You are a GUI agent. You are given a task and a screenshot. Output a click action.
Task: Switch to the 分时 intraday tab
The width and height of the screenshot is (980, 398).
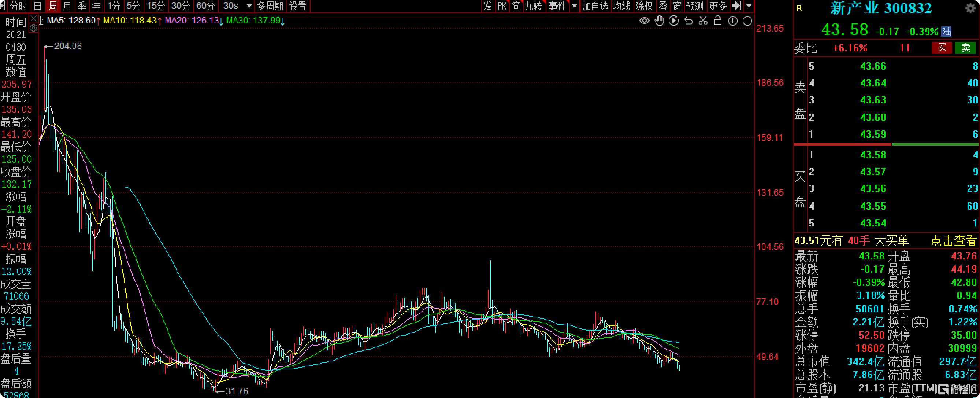coord(19,6)
